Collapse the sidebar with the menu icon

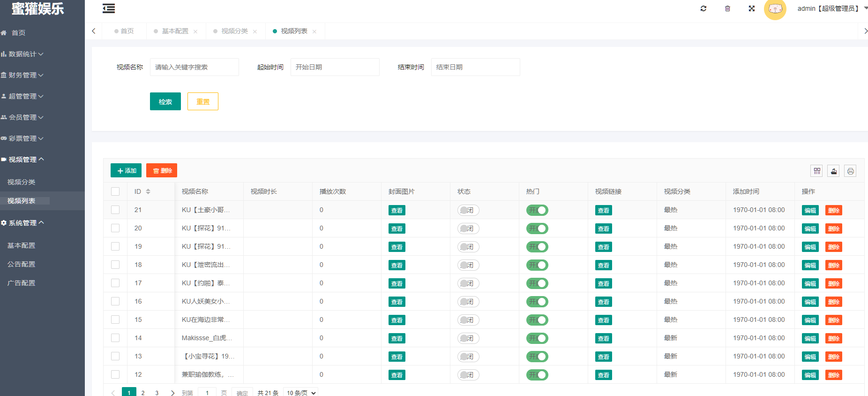tap(109, 8)
